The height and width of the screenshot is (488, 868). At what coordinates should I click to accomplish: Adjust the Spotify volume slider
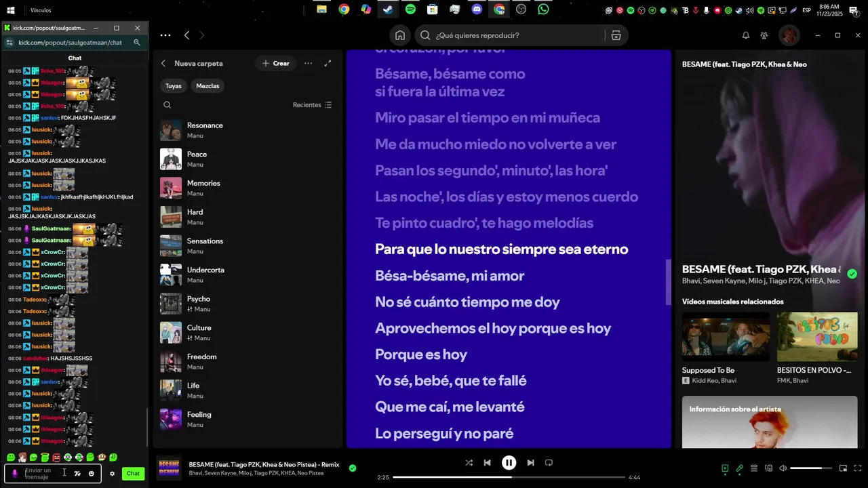(811, 468)
